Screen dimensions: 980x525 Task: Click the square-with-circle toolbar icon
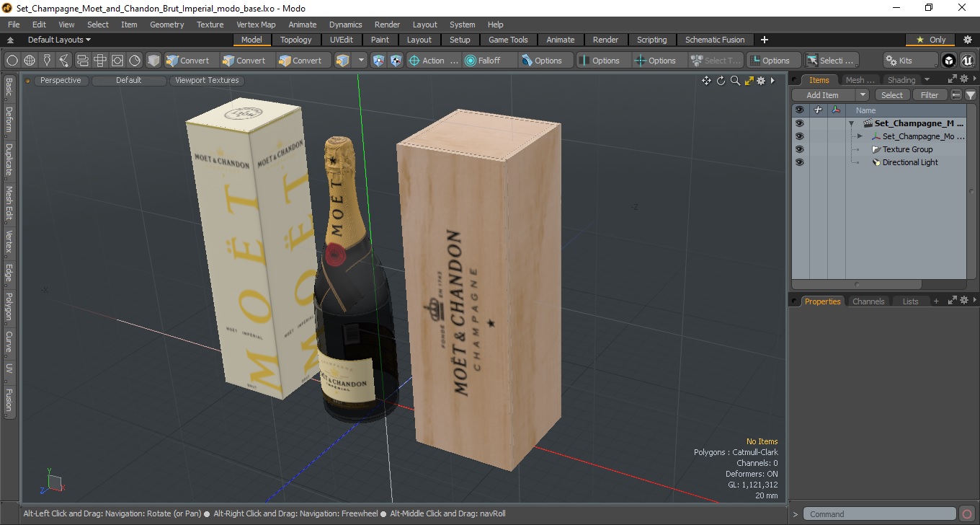click(117, 61)
